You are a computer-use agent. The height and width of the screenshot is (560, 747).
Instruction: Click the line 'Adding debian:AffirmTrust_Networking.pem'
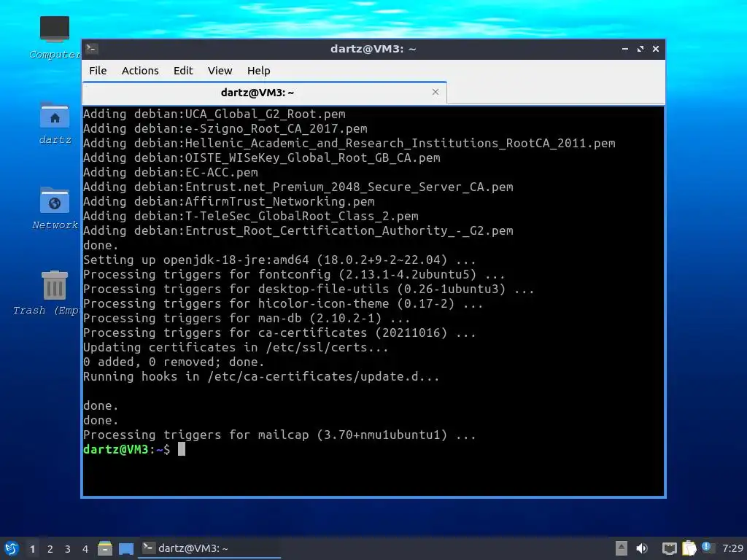coord(228,201)
